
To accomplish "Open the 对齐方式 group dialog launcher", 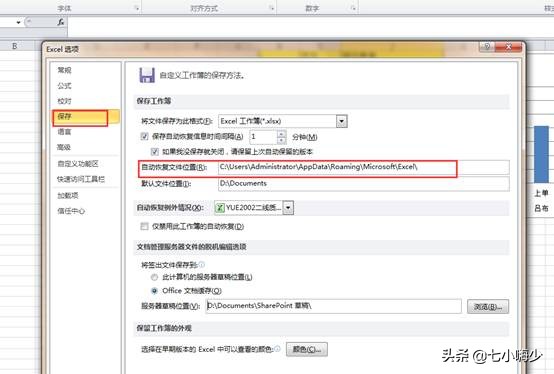I will click(x=272, y=8).
